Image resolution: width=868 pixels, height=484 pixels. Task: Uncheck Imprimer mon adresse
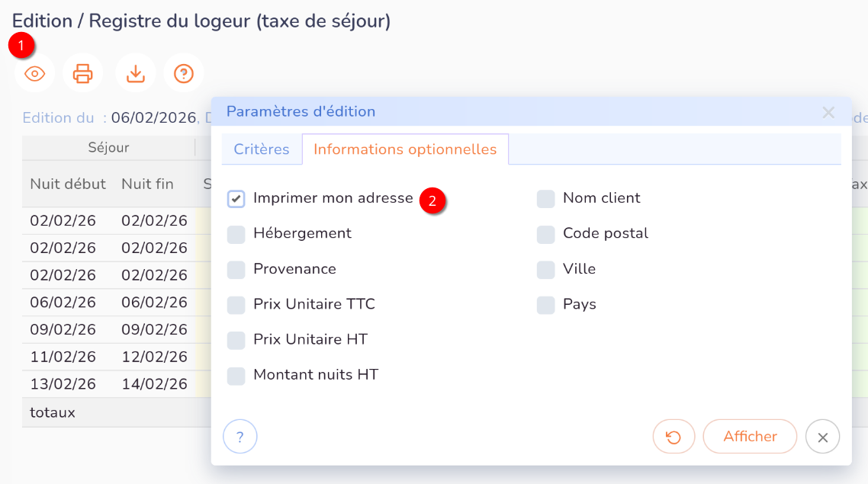tap(236, 197)
